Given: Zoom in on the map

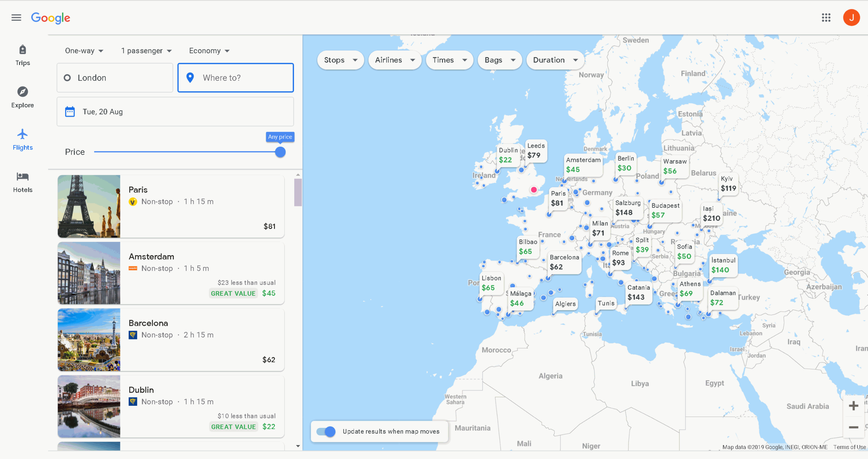Looking at the screenshot, I should pyautogui.click(x=854, y=405).
